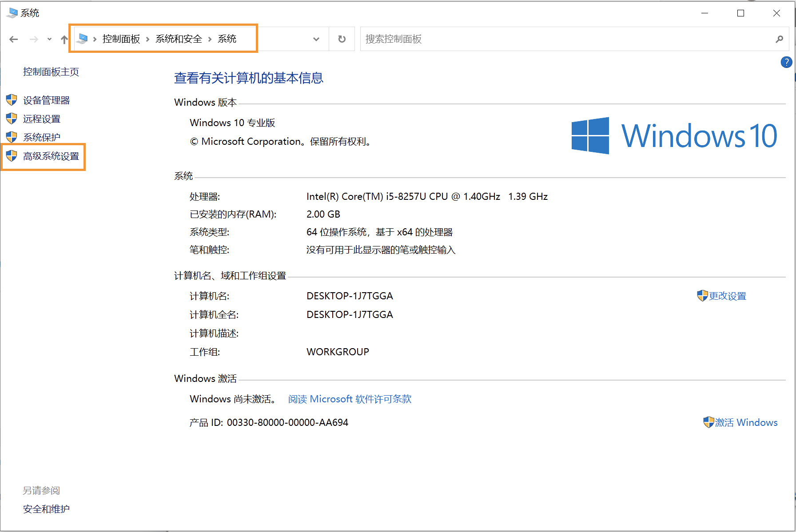The width and height of the screenshot is (796, 532).
Task: Expand chevron before 控制面板 in breadcrumb
Action: point(95,39)
